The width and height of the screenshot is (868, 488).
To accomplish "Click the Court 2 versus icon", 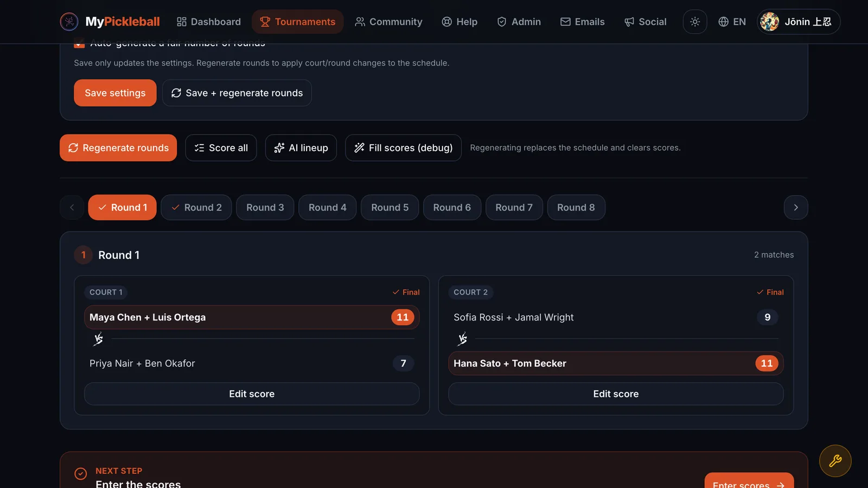I will [x=462, y=339].
